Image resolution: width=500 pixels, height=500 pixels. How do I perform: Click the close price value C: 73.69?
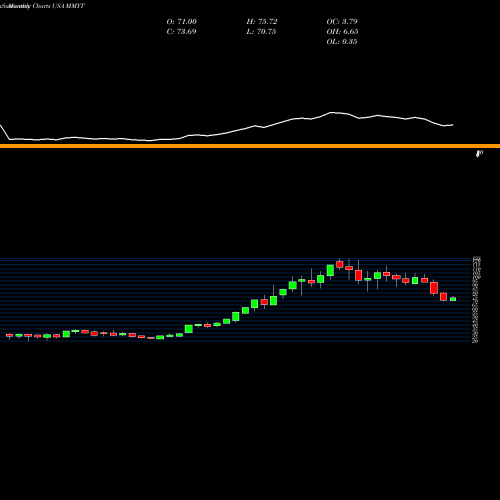click(x=181, y=32)
